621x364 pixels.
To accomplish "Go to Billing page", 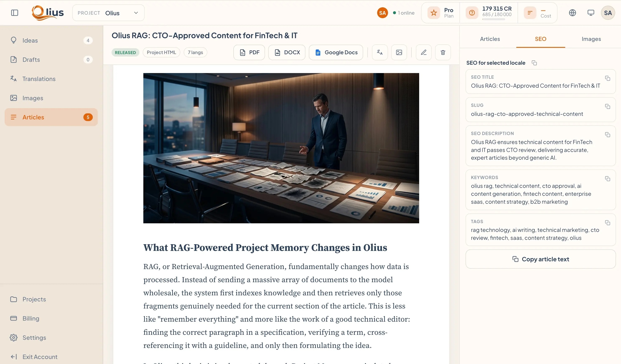I will 51,318.
